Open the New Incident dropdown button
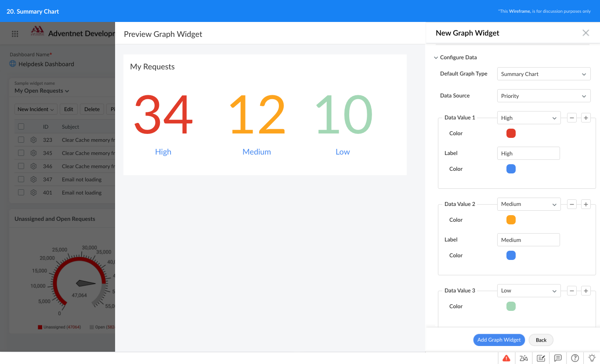The width and height of the screenshot is (600, 364). point(36,109)
